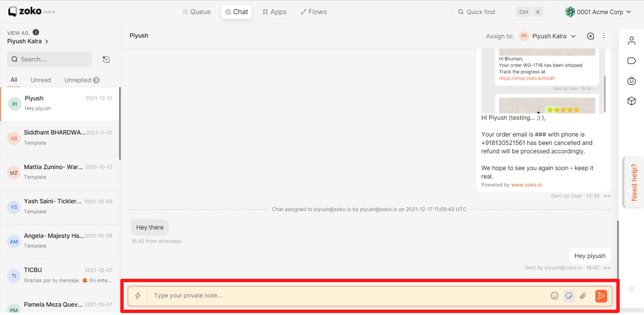Open the Yash Saini conversation
644x315 pixels.
(x=60, y=207)
